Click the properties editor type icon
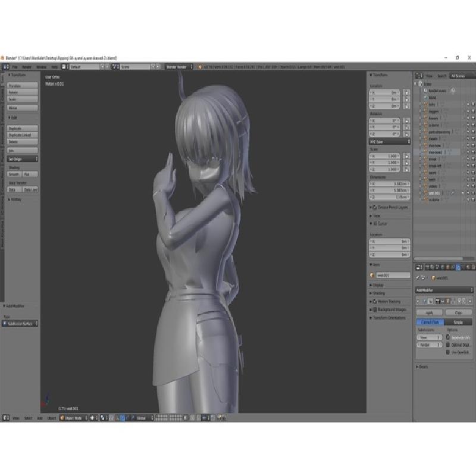The height and width of the screenshot is (476, 476). point(419,267)
